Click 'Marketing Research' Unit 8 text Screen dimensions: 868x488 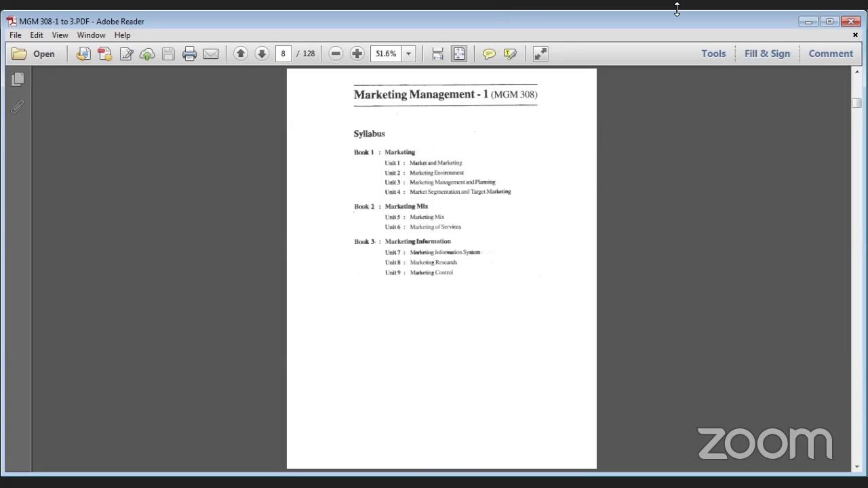coord(433,262)
